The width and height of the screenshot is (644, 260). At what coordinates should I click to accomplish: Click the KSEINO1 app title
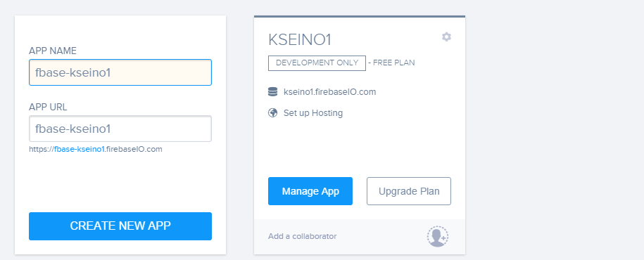click(x=300, y=40)
